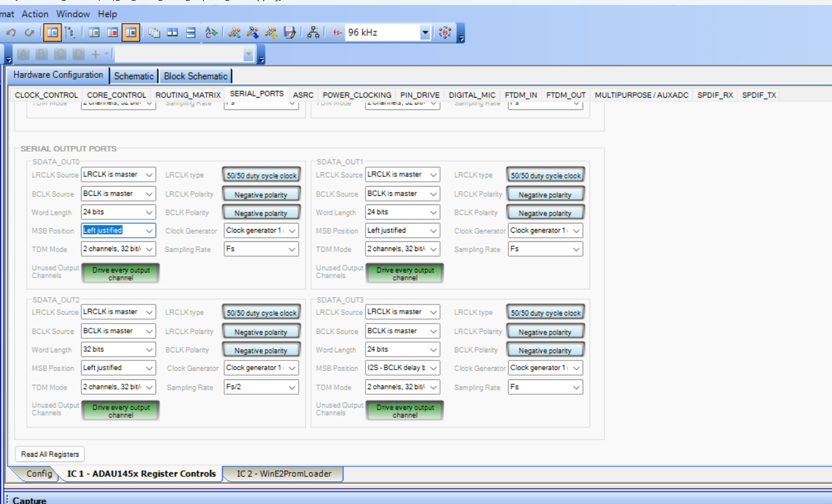This screenshot has height=504, width=832.
Task: Click the plus add preset icon
Action: pyautogui.click(x=95, y=54)
